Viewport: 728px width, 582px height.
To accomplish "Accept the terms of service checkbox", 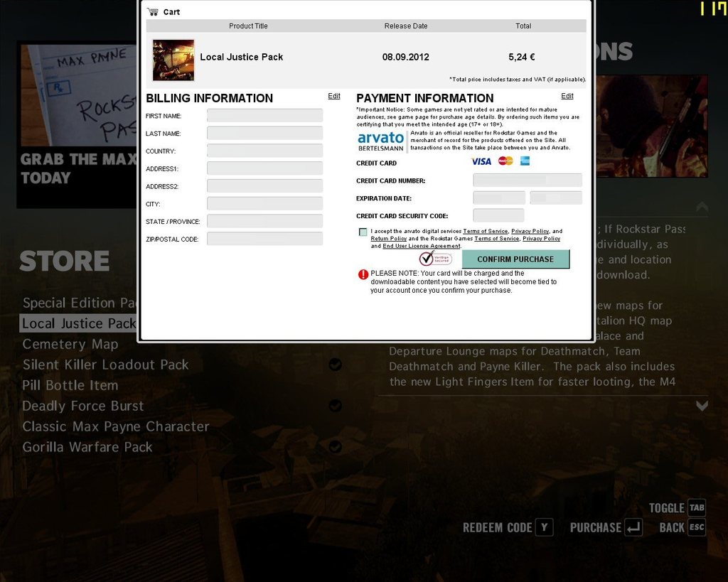I will [x=363, y=232].
